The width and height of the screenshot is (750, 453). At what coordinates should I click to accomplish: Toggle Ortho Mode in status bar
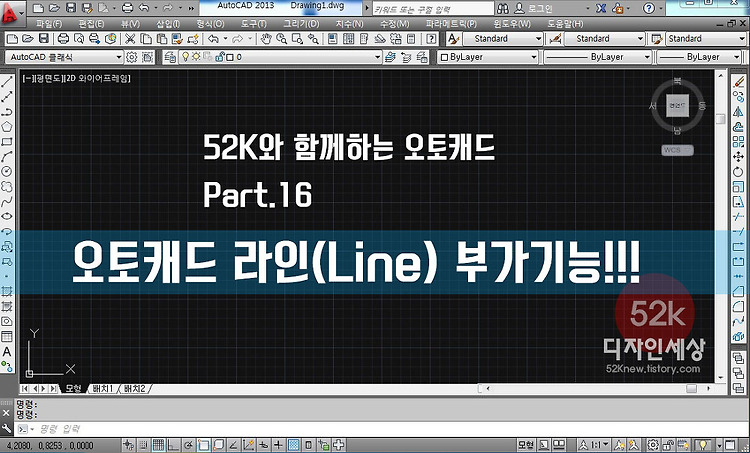pyautogui.click(x=173, y=445)
